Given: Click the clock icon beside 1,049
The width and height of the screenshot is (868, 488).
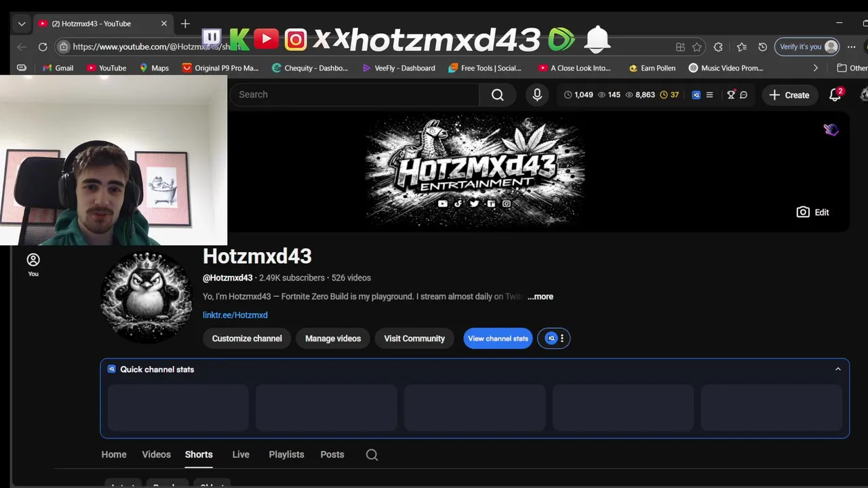Looking at the screenshot, I should (568, 95).
